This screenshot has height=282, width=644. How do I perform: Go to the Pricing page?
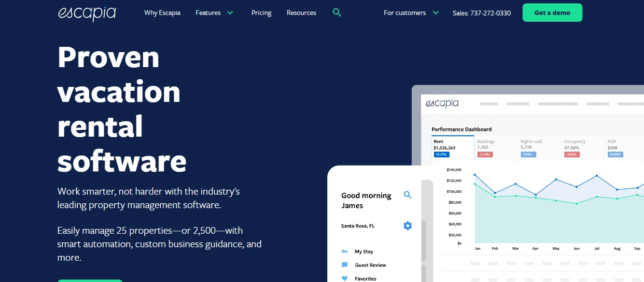(261, 13)
